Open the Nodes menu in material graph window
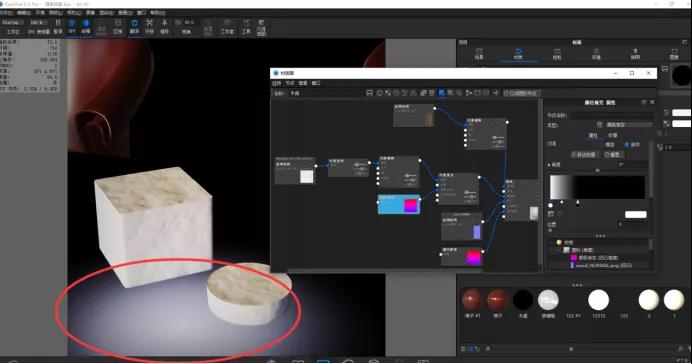The width and height of the screenshot is (692, 364). pos(290,83)
